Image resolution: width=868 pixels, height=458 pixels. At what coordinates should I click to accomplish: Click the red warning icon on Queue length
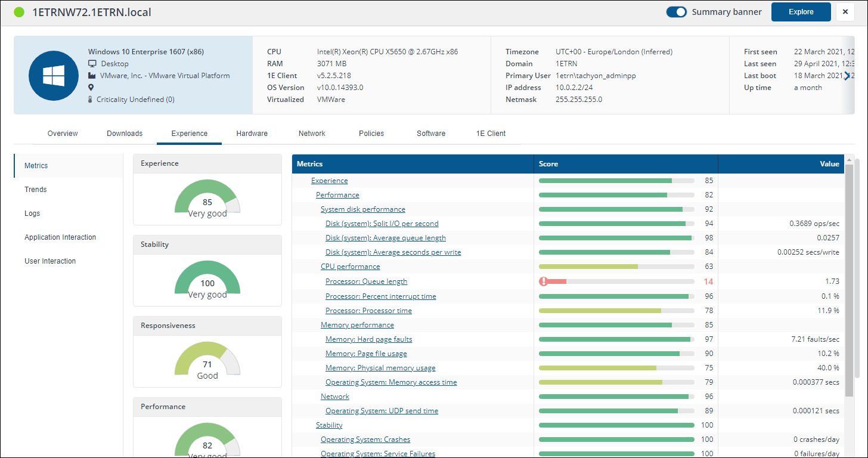(543, 281)
